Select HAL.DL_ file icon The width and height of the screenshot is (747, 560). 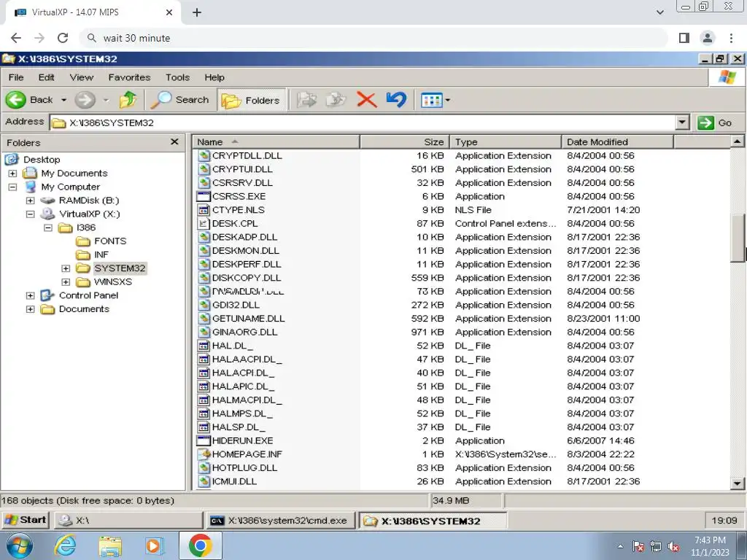click(204, 346)
